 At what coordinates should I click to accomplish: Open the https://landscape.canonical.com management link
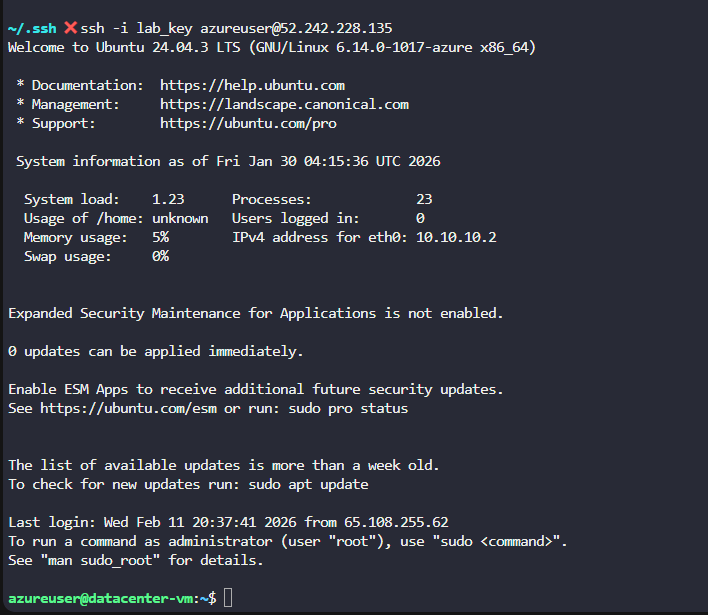pyautogui.click(x=284, y=104)
